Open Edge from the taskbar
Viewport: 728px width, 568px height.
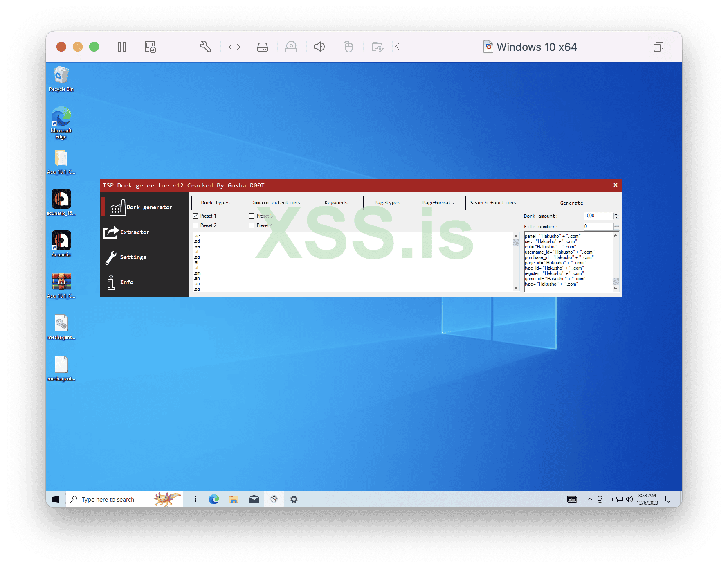213,499
